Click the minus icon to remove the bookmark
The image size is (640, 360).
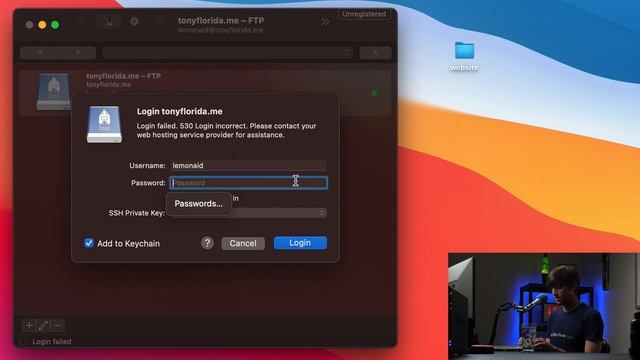(58, 325)
